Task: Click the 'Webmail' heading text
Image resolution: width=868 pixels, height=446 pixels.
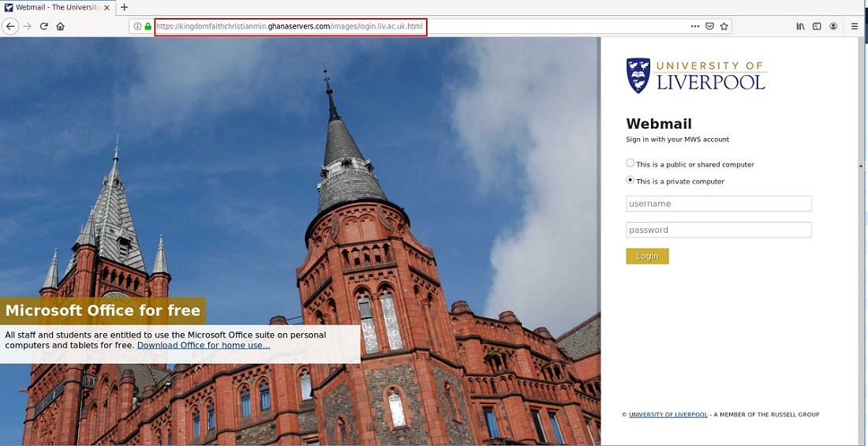Action: pyautogui.click(x=659, y=124)
